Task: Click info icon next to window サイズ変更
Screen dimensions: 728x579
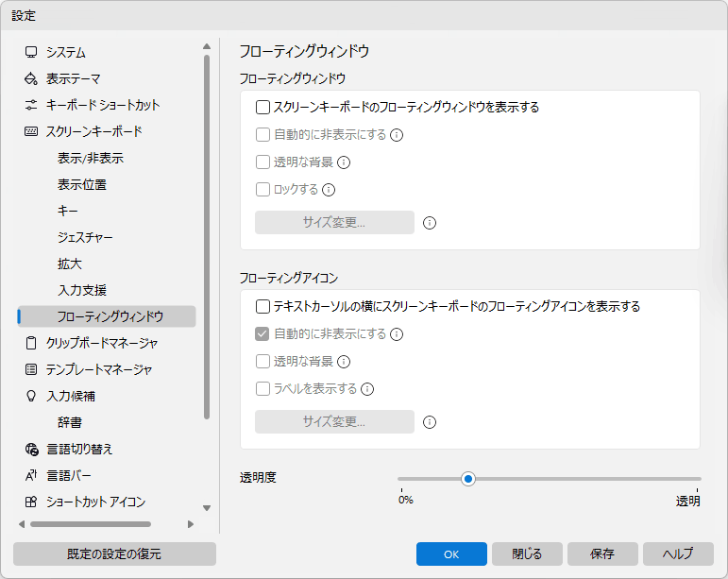Action: tap(430, 223)
